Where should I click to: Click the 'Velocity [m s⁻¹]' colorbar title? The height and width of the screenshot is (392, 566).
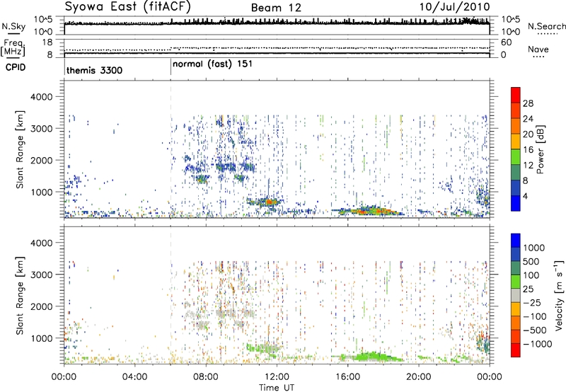(x=560, y=295)
